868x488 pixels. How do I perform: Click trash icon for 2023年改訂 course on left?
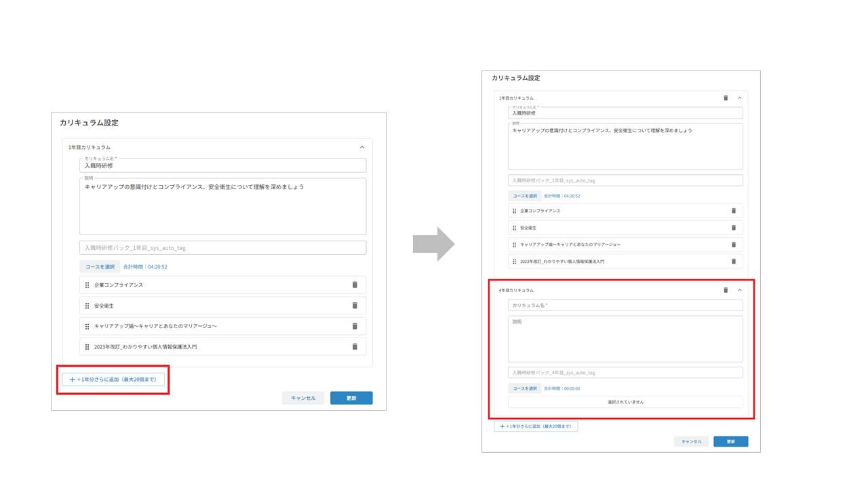(355, 346)
